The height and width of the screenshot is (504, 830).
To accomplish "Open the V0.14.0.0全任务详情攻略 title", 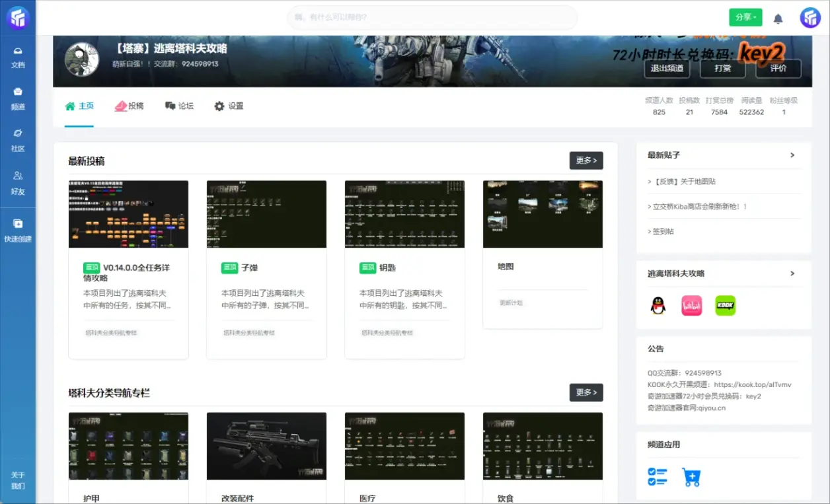I will point(127,273).
